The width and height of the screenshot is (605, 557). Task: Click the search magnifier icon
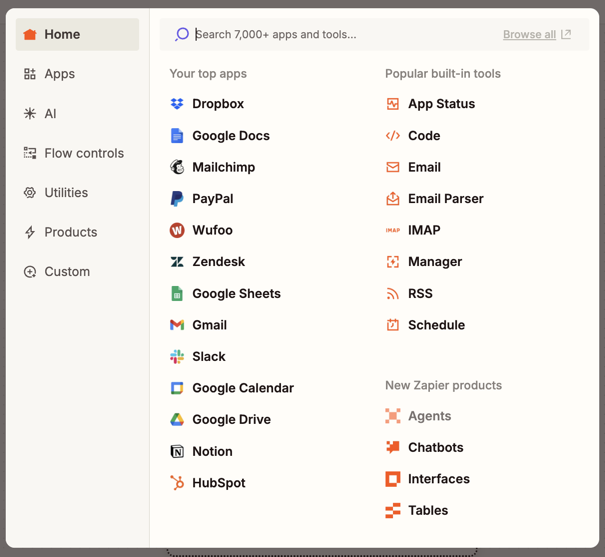[x=182, y=34]
